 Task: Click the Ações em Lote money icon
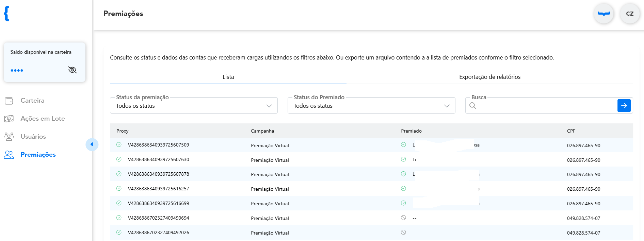point(9,119)
